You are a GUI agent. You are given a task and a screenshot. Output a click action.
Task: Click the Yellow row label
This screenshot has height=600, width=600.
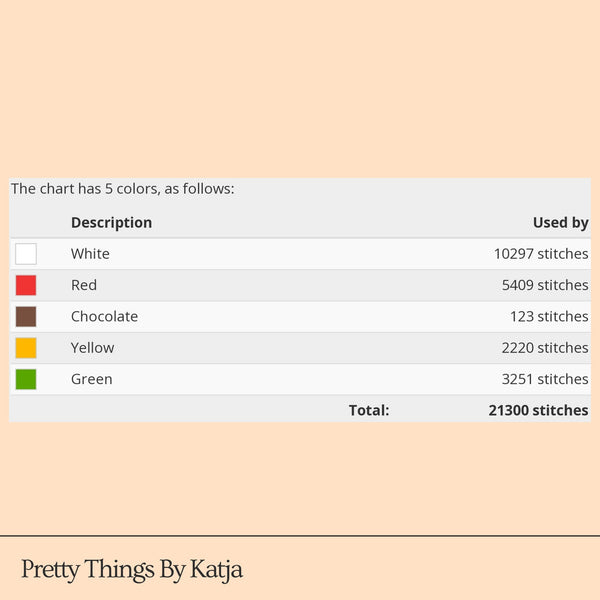(92, 348)
